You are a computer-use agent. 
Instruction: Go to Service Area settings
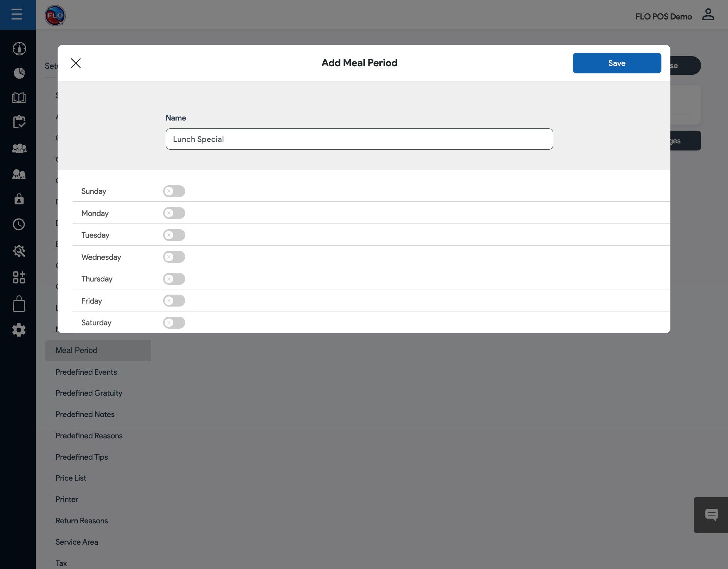[x=77, y=542]
